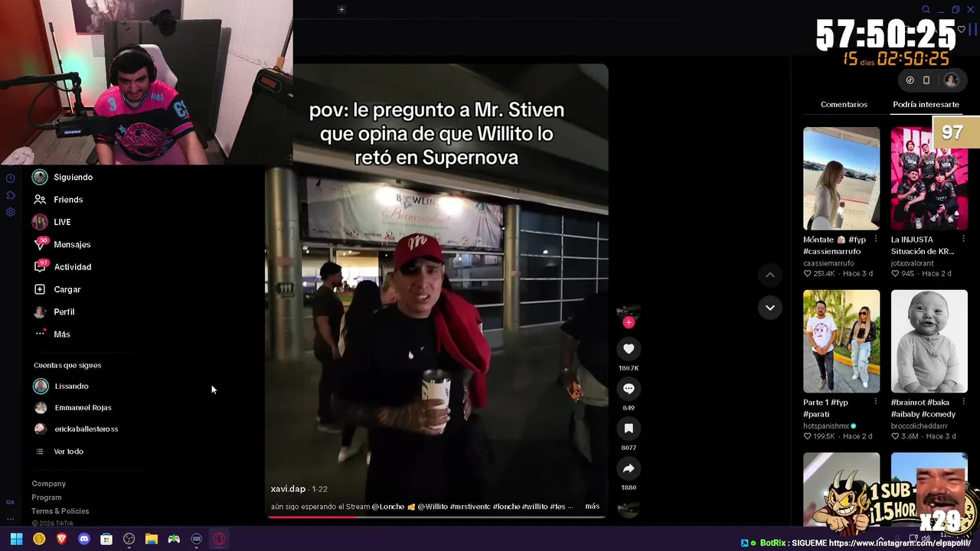Open cassiemarrufo 'Móntate' video thumbnail

click(x=841, y=178)
